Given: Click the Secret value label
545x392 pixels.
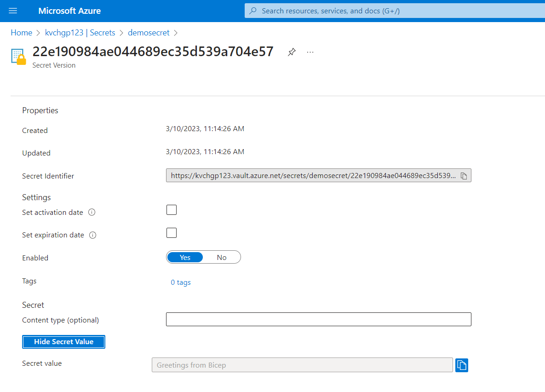Looking at the screenshot, I should [42, 363].
